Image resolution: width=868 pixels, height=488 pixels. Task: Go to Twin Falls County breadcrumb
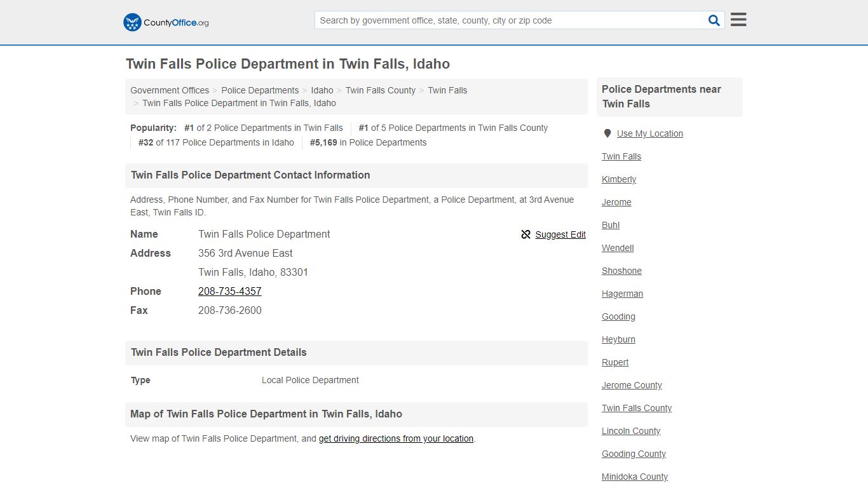pos(381,90)
